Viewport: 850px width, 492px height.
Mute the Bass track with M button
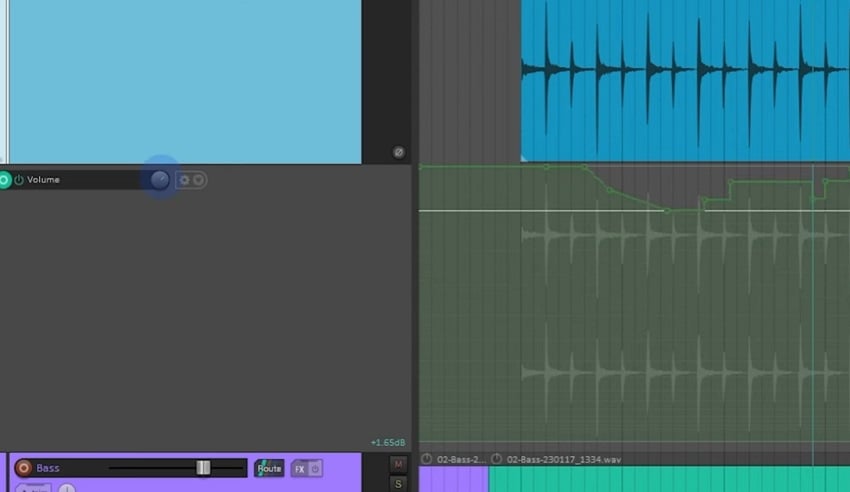click(398, 464)
